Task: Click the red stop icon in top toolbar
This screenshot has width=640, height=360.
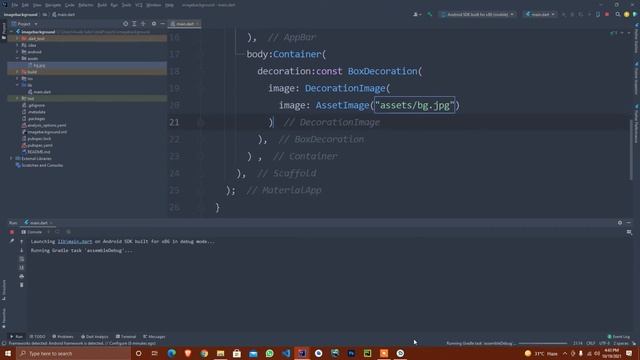Action: 607,14
